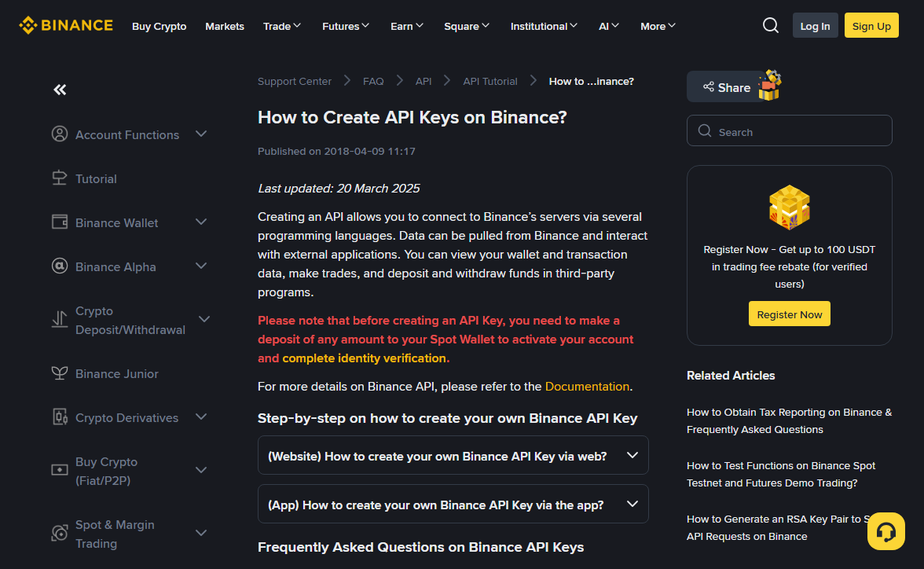Click the Binance logo
The height and width of the screenshot is (569, 924).
[x=65, y=25]
